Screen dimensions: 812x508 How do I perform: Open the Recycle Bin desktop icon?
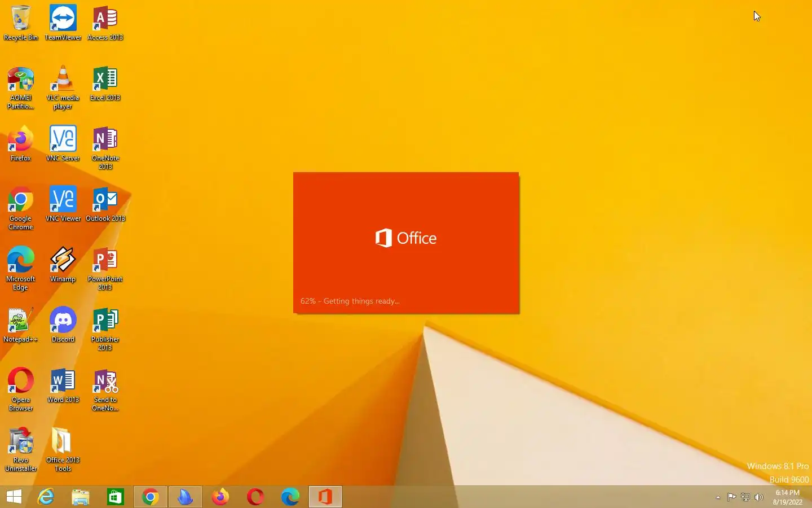[x=21, y=23]
